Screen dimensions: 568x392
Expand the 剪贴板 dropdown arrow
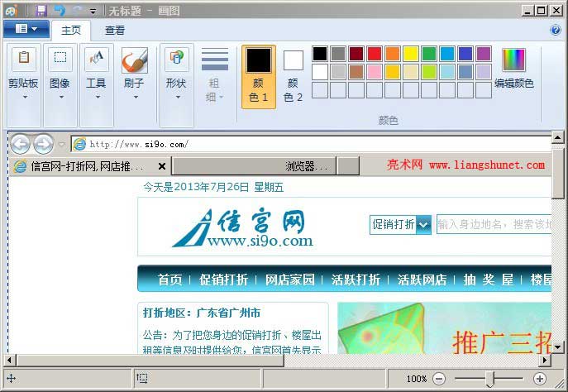pos(25,97)
